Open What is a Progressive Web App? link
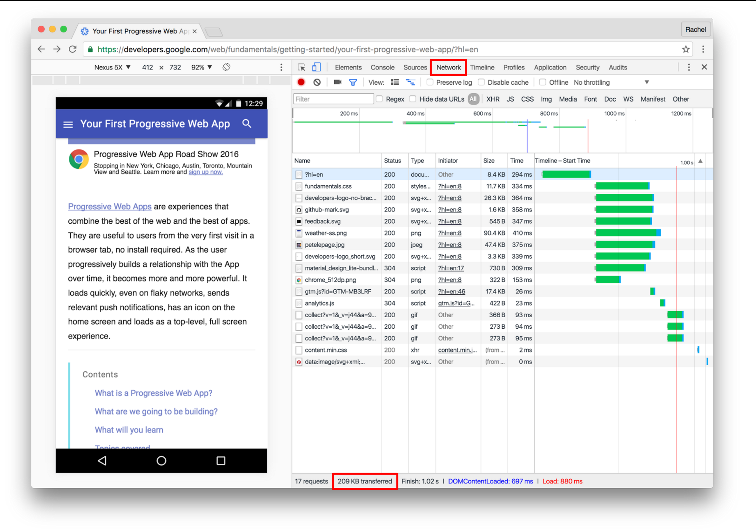The image size is (756, 532). click(154, 393)
